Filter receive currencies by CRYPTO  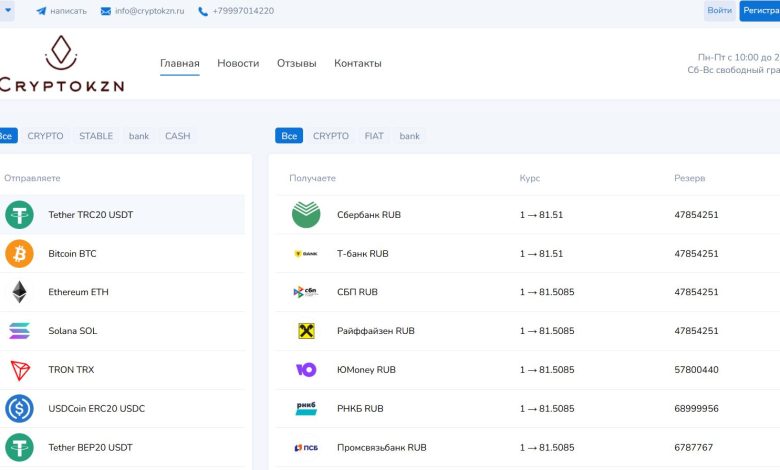[x=331, y=136]
